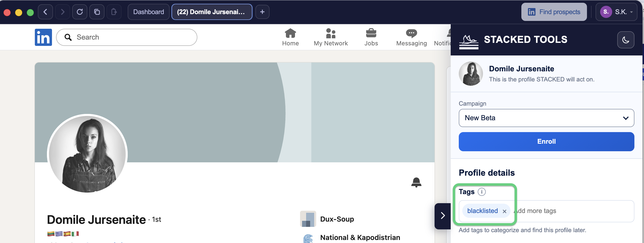The image size is (644, 243).
Task: Open the S.K. account menu
Action: click(x=616, y=12)
